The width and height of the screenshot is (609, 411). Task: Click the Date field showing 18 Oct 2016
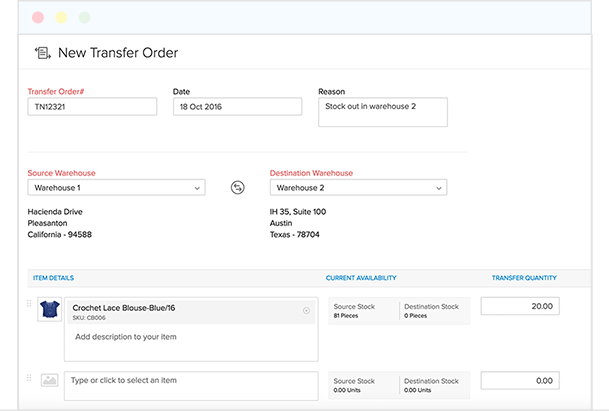pos(237,107)
